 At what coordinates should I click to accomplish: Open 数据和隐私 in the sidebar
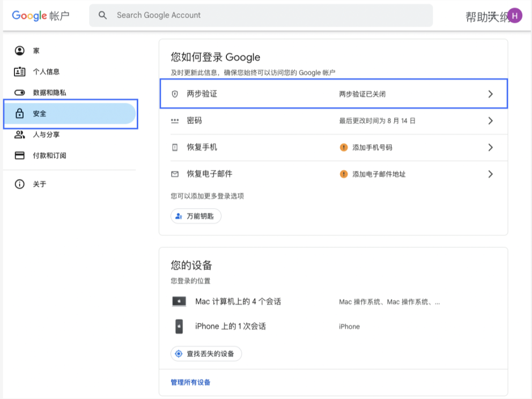49,93
